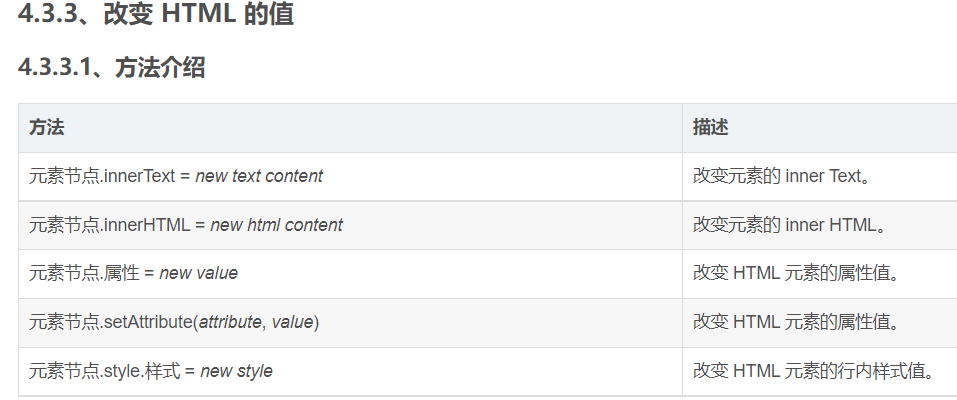This screenshot has width=957, height=400.
Task: Click the subheading "4.3.3.1、方法介绍"
Action: click(112, 68)
